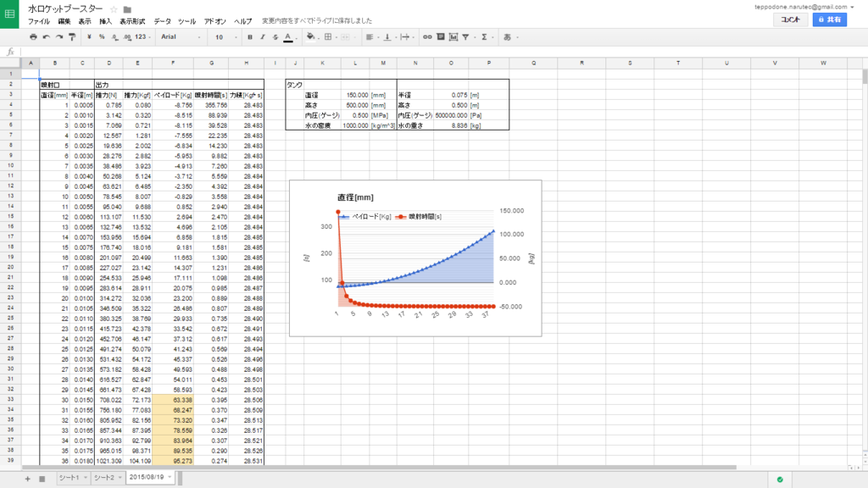Click the print icon in the toolbar

click(x=33, y=37)
